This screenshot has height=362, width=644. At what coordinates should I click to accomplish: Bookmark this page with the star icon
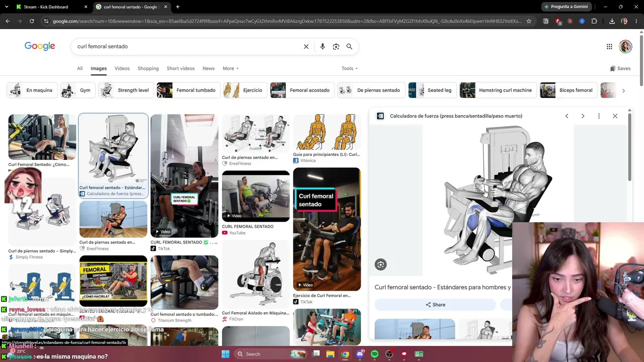529,21
